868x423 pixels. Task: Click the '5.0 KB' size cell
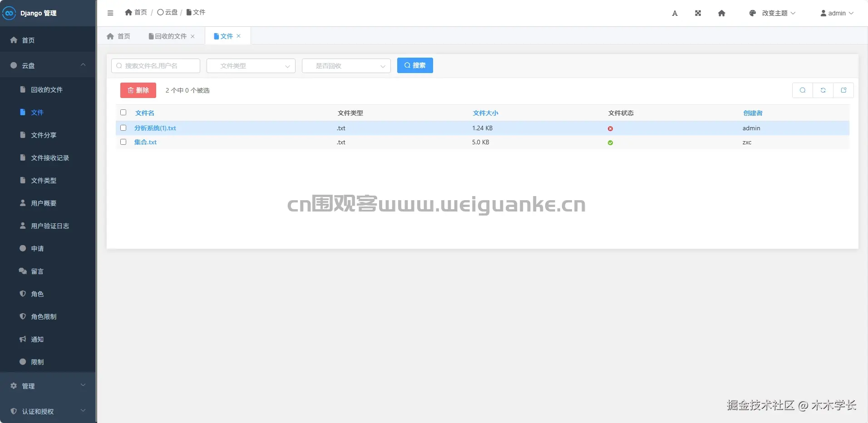[x=480, y=143]
